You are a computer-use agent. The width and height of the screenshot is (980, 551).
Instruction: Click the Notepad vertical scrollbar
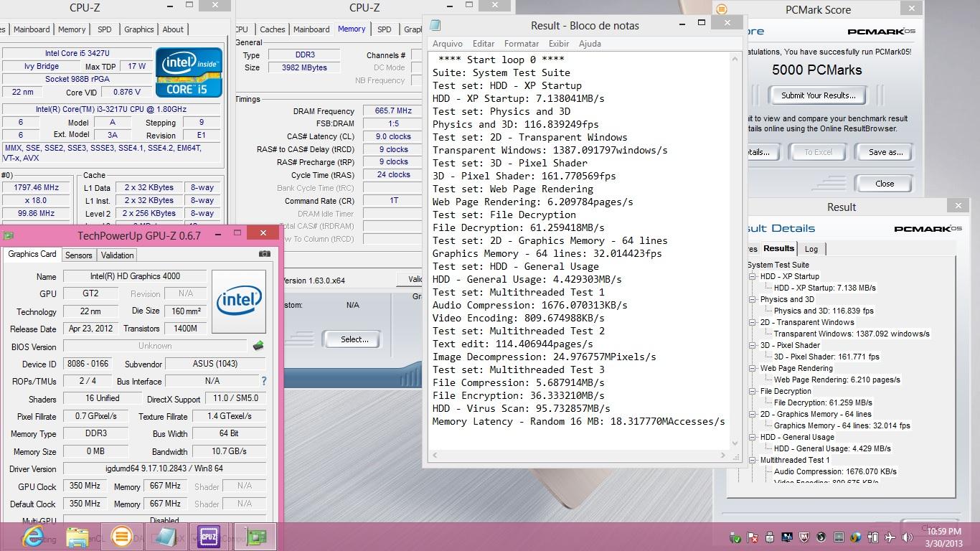tap(734, 251)
